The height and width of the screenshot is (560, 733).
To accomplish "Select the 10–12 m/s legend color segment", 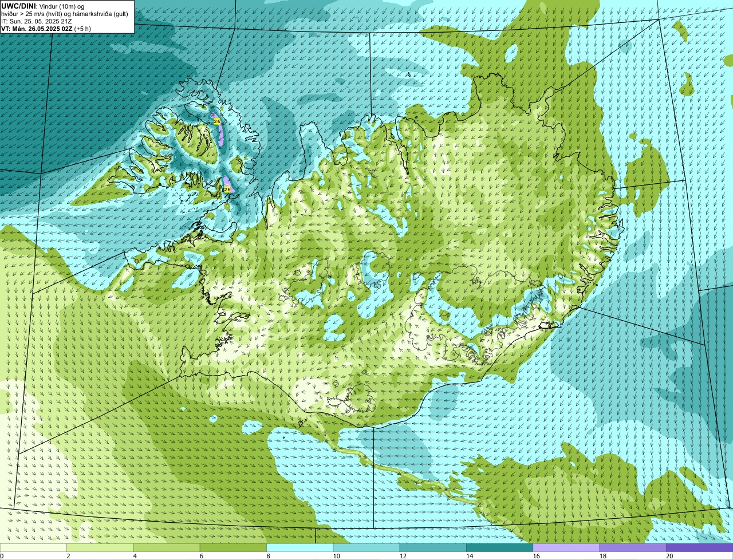I will point(366,547).
